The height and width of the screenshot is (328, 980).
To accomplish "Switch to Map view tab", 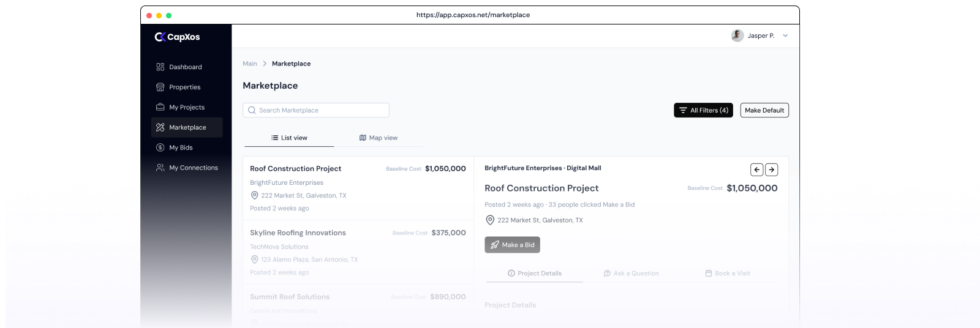I will coord(379,138).
